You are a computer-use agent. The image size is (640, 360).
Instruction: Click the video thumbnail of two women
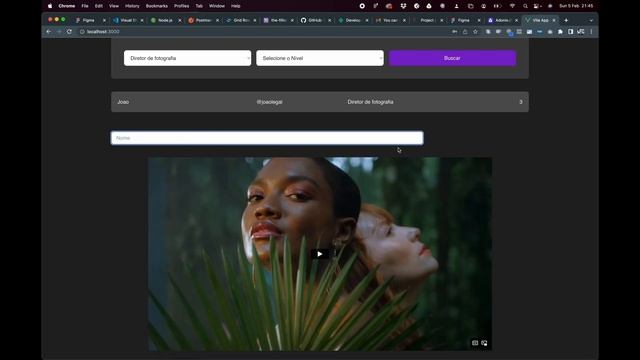click(320, 254)
